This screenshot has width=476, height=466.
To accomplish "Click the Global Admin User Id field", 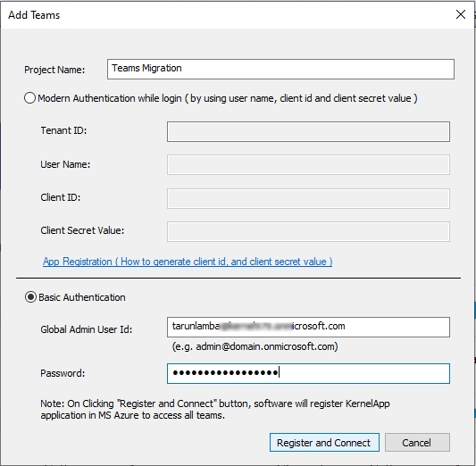I will pos(308,327).
